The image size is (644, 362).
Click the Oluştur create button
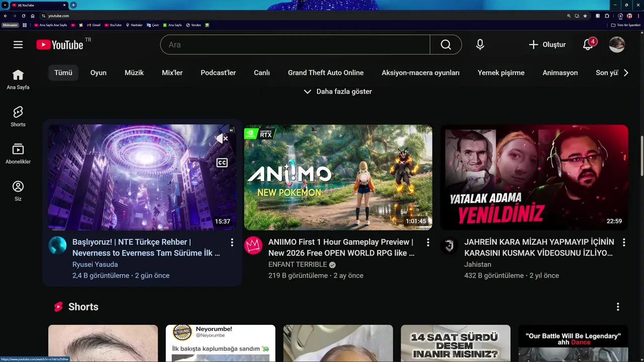[547, 45]
